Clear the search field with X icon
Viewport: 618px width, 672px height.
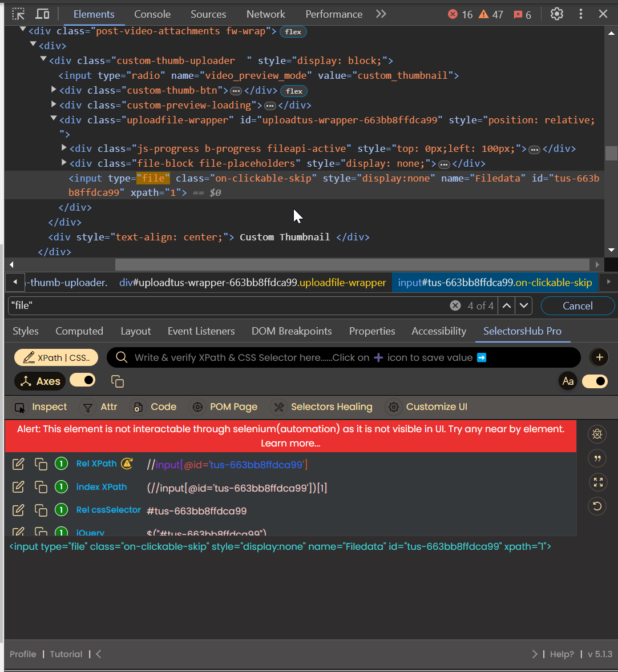pyautogui.click(x=455, y=305)
